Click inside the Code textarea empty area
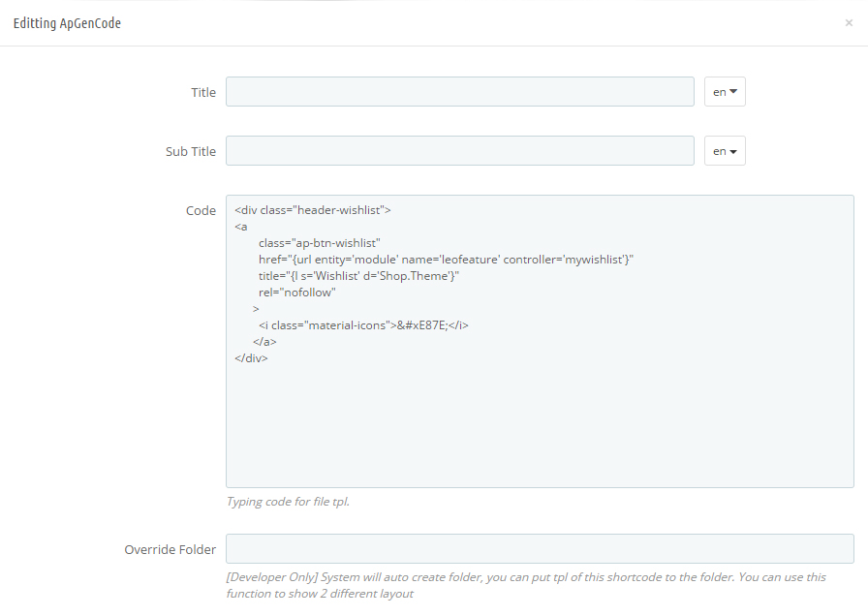This screenshot has width=868, height=616. tap(540, 426)
